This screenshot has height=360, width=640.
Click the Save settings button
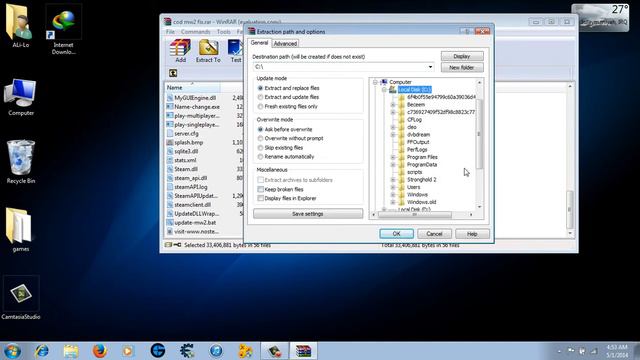(x=308, y=214)
